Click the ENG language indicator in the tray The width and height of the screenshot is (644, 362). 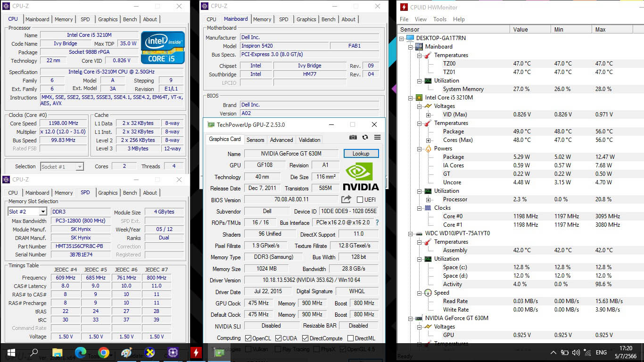tap(601, 353)
